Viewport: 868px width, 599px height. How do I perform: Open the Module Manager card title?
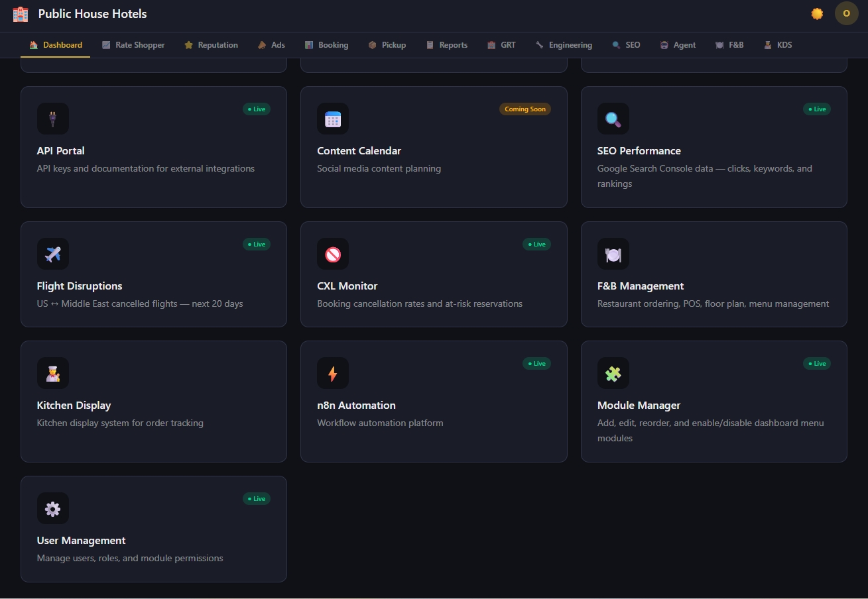(x=639, y=406)
